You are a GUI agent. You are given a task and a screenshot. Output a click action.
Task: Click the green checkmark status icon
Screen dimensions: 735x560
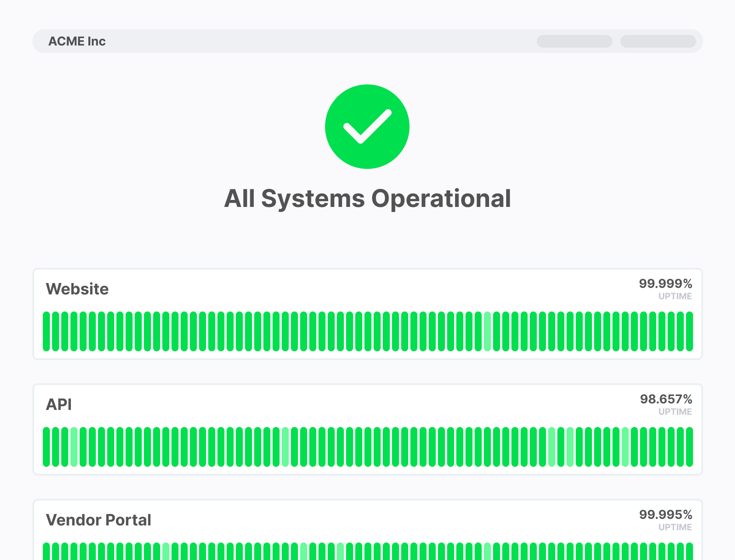coord(367,126)
